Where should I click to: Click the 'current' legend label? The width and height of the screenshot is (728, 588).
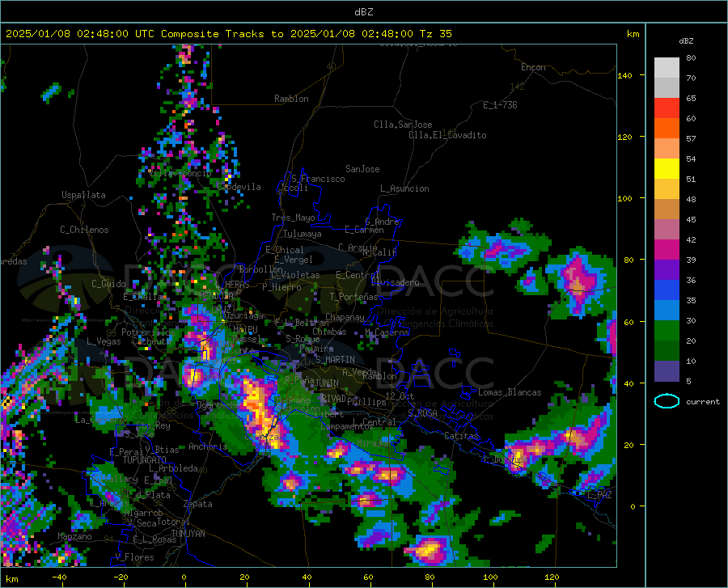click(x=702, y=401)
